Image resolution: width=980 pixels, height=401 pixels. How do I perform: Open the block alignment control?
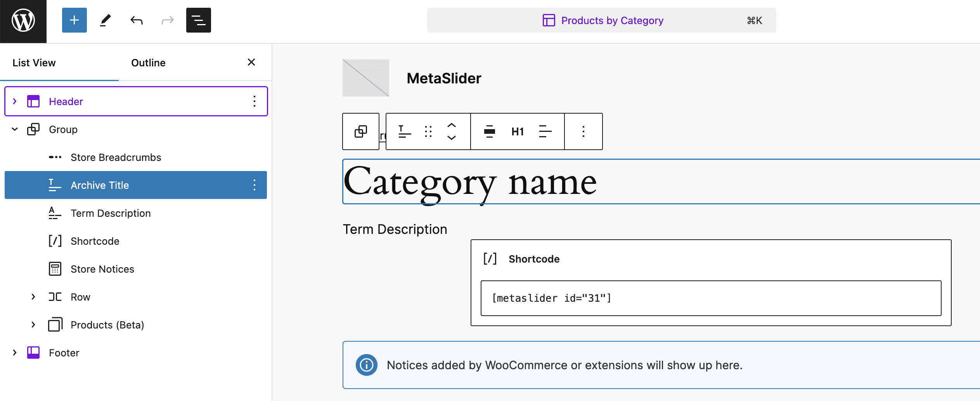pyautogui.click(x=489, y=131)
